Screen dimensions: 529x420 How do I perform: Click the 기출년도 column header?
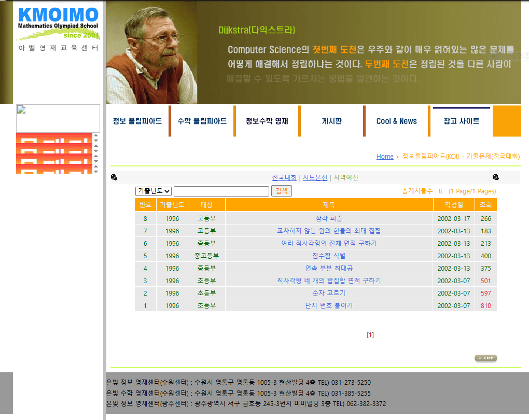click(172, 205)
